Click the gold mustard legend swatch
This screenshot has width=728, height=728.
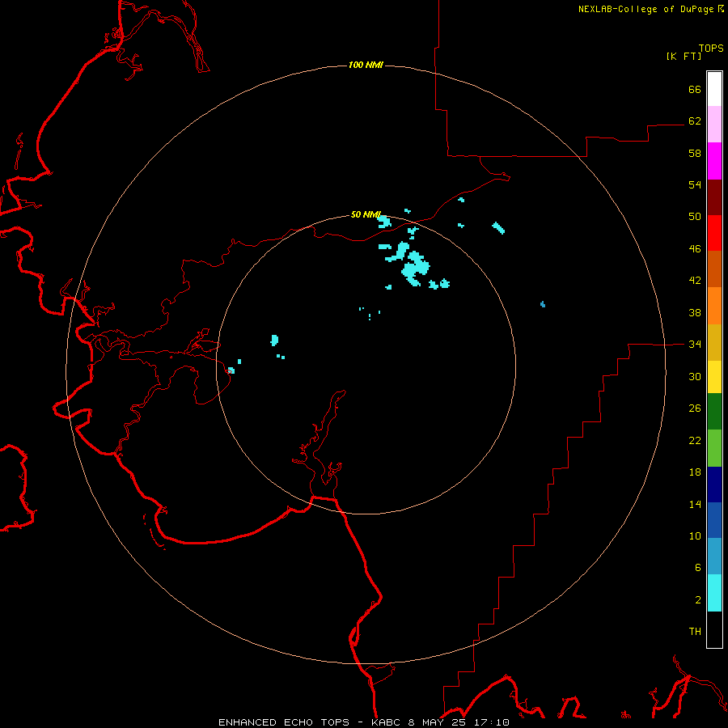point(714,341)
